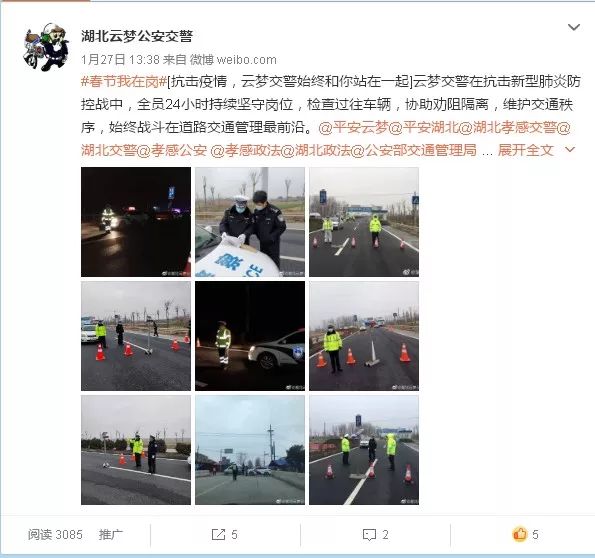Click the repost share icon

[x=218, y=534]
